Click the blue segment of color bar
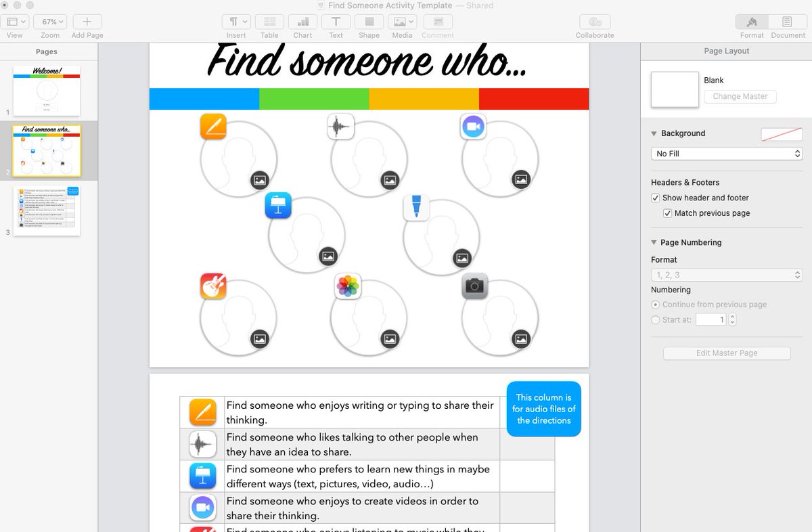812x532 pixels. click(x=204, y=99)
